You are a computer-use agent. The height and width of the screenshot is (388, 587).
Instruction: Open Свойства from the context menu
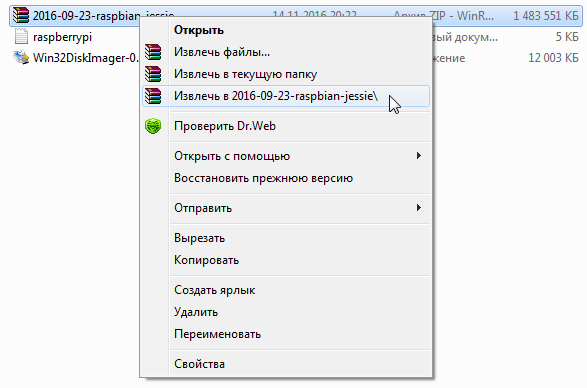(x=286, y=364)
